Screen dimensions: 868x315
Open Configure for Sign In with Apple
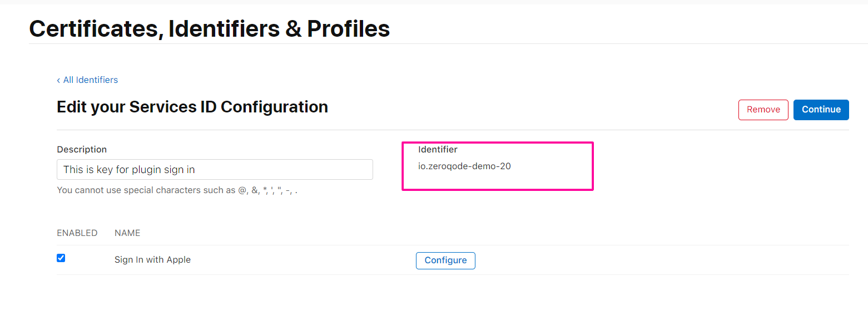pyautogui.click(x=445, y=260)
